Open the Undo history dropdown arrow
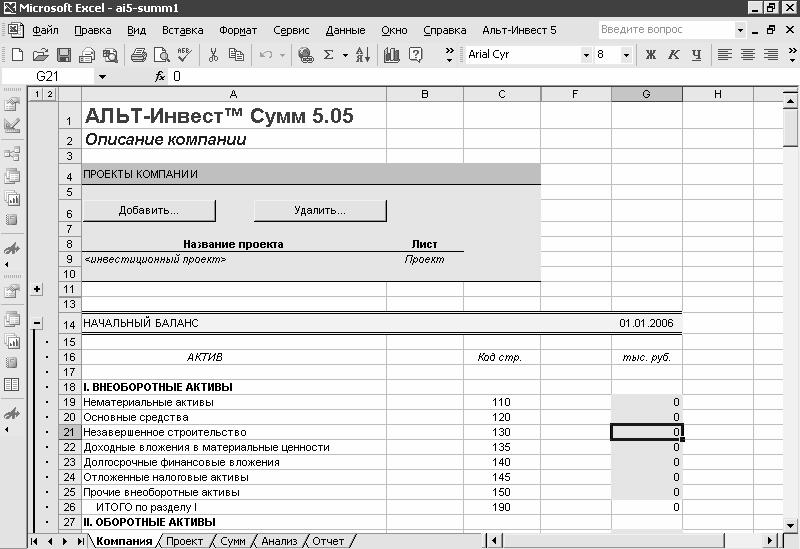This screenshot has height=549, width=800. 282,55
